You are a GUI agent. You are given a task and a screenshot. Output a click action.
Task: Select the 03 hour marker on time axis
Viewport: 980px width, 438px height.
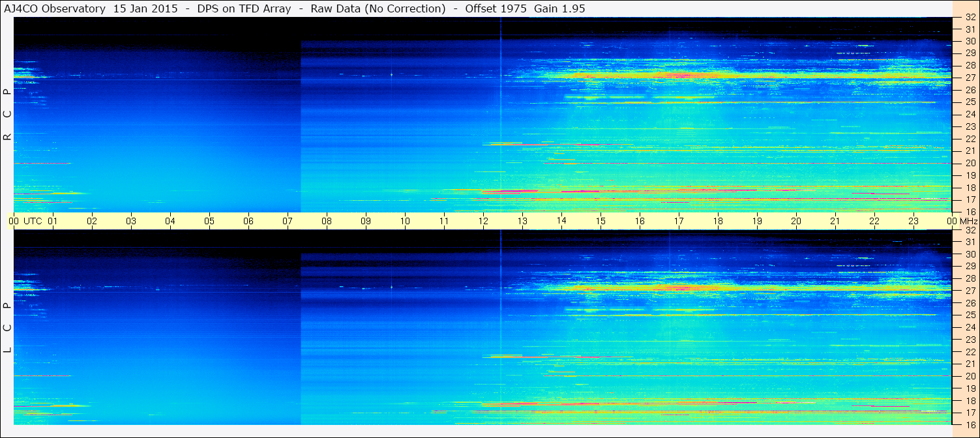pyautogui.click(x=131, y=221)
